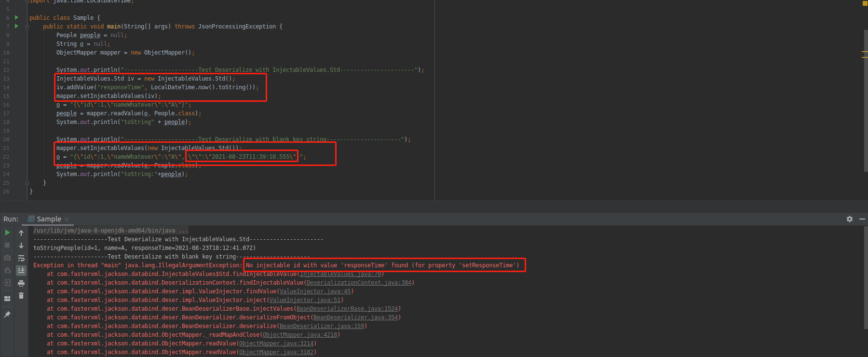Screen dimensions: 868x357
Task: Open Run panel settings gear
Action: (849, 219)
